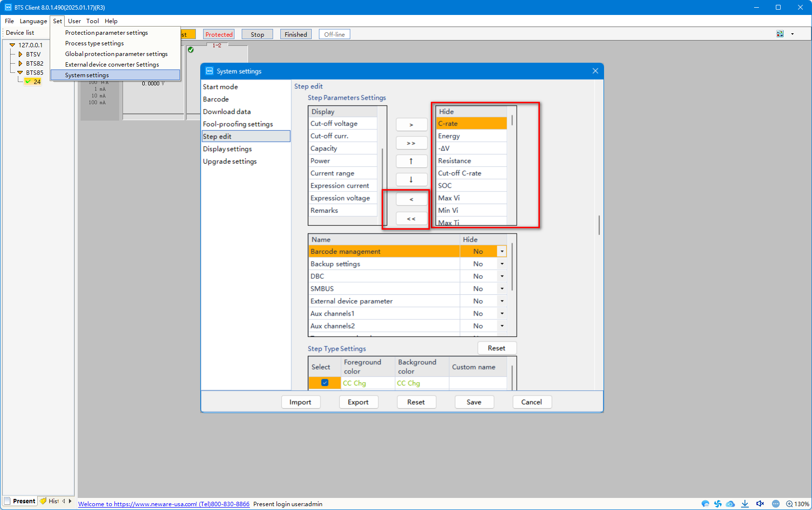Screen dimensions: 812x510
Task: Open the cloud sync icon in status bar
Action: pos(730,504)
